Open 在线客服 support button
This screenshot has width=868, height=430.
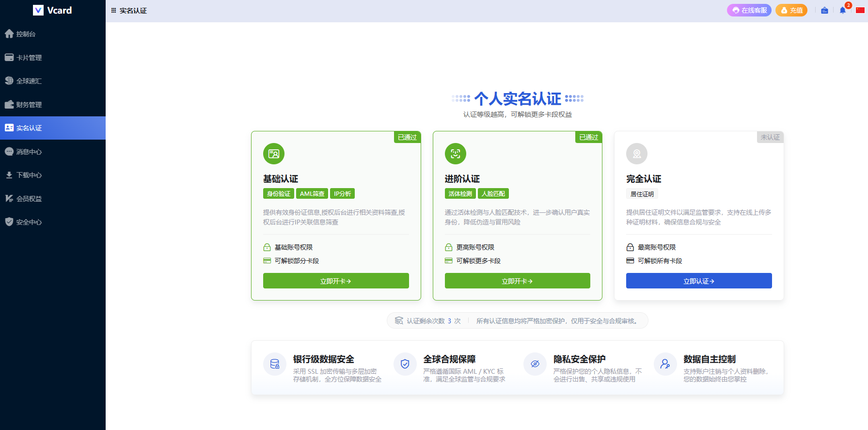click(x=749, y=10)
